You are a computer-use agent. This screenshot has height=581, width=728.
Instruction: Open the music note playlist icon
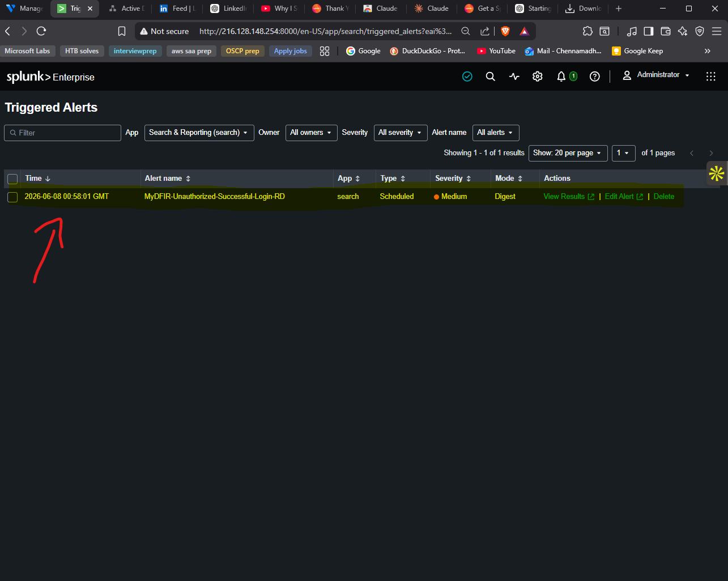pos(632,31)
